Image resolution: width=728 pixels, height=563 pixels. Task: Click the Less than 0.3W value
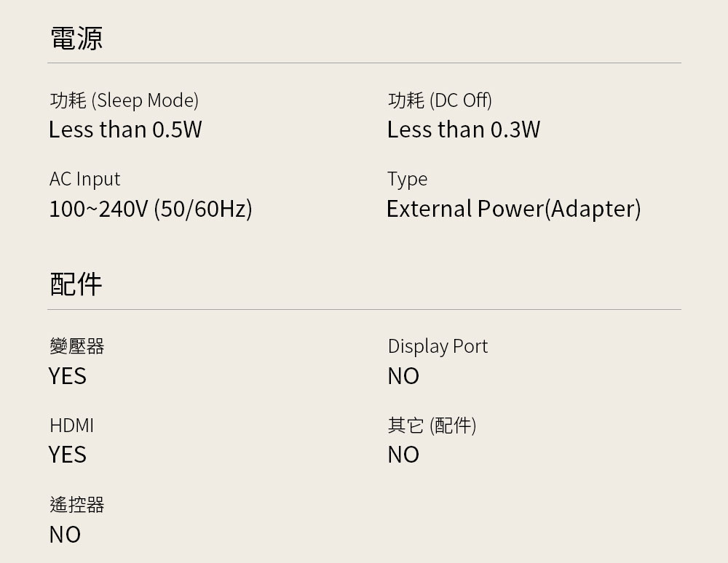[464, 129]
